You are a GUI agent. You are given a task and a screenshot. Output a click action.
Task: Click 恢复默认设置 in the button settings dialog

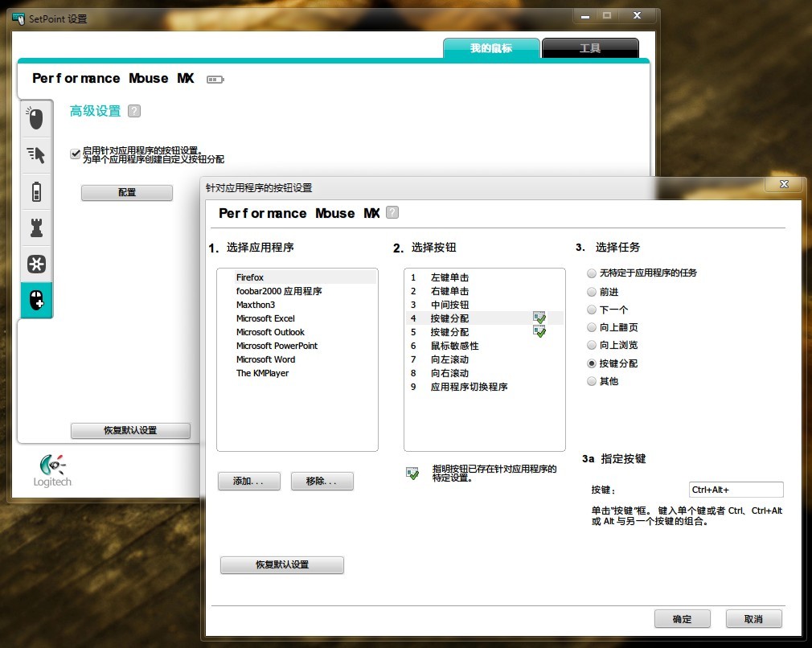[x=281, y=564]
